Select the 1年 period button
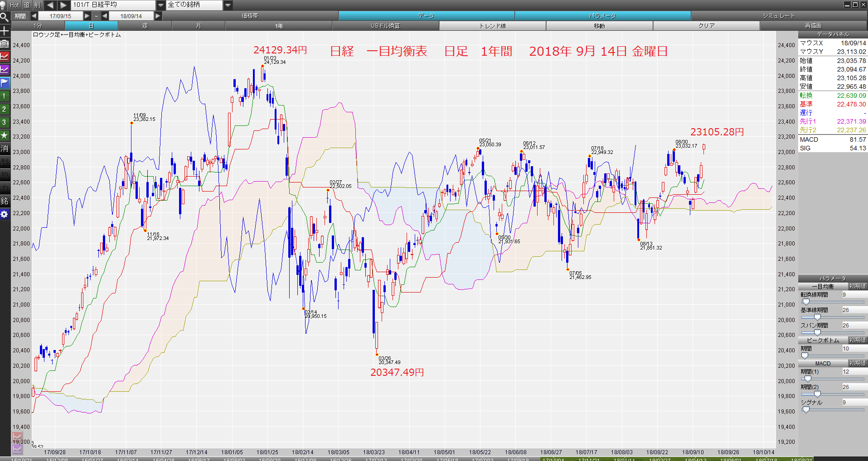This screenshot has width=868, height=461. coord(279,26)
